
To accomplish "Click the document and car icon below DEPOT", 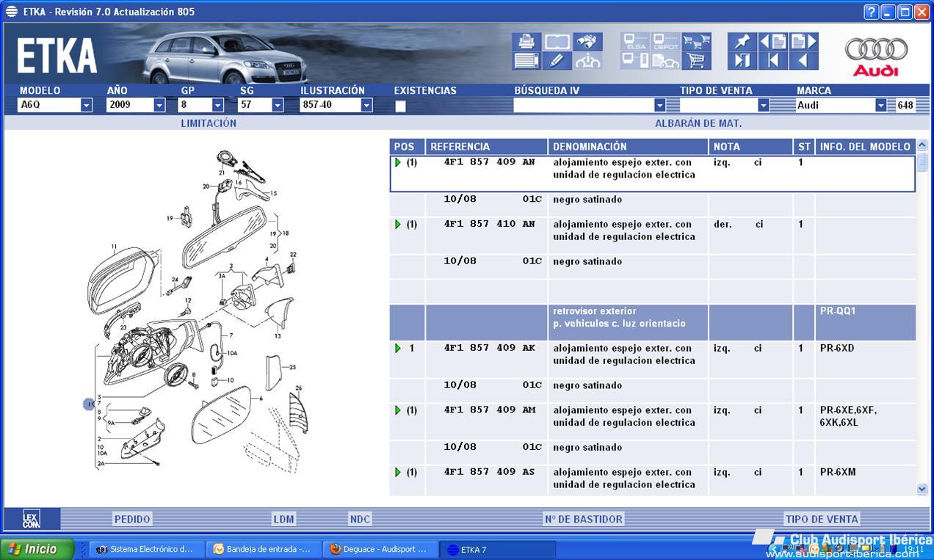I will 665,61.
